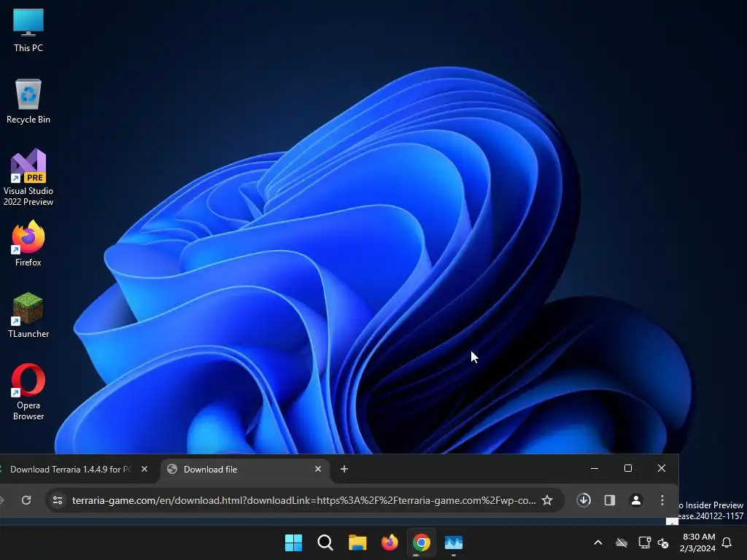Select the Firefox desktop shortcut
The image size is (747, 560).
28,244
